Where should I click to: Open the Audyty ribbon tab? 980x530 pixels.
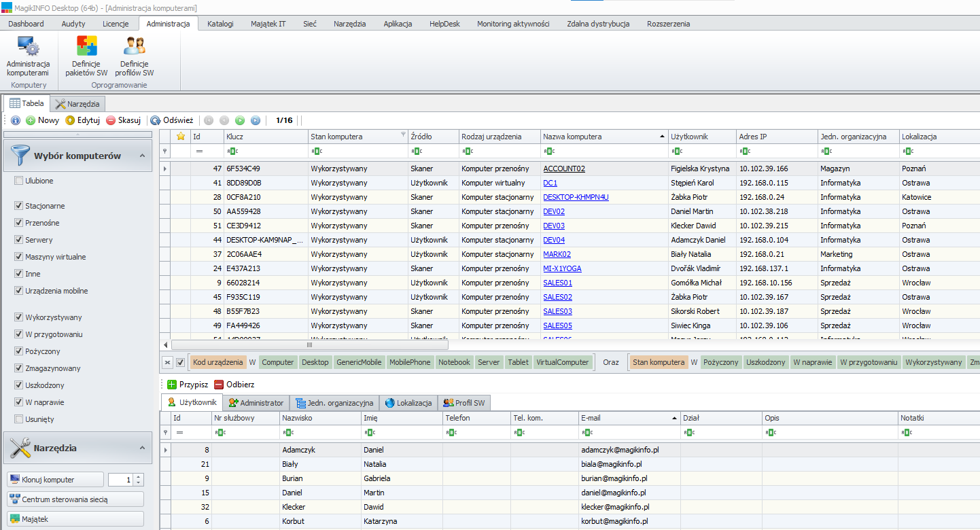tap(73, 24)
